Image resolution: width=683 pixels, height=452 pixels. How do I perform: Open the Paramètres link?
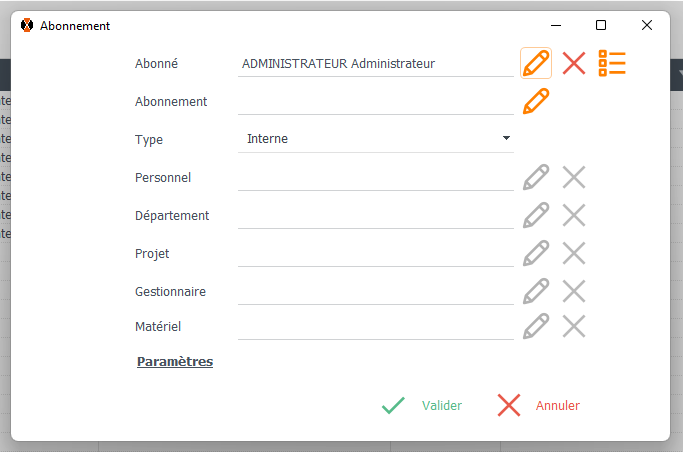pyautogui.click(x=175, y=362)
